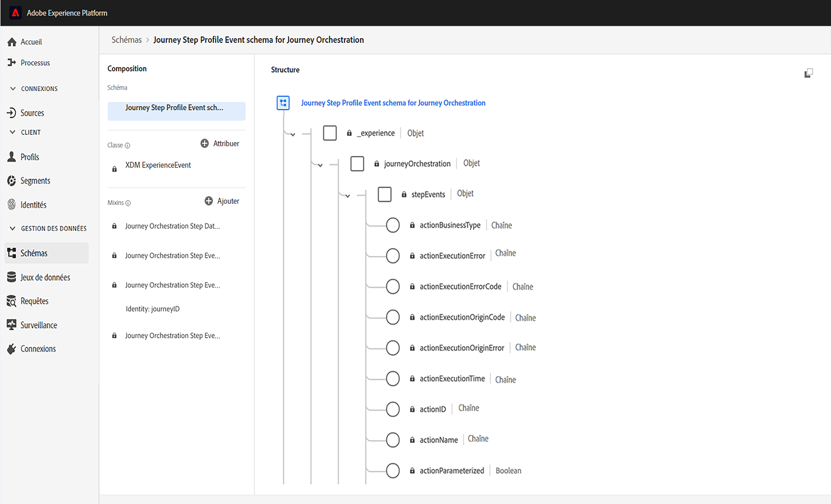Click the Schémas breadcrumb link

[126, 40]
